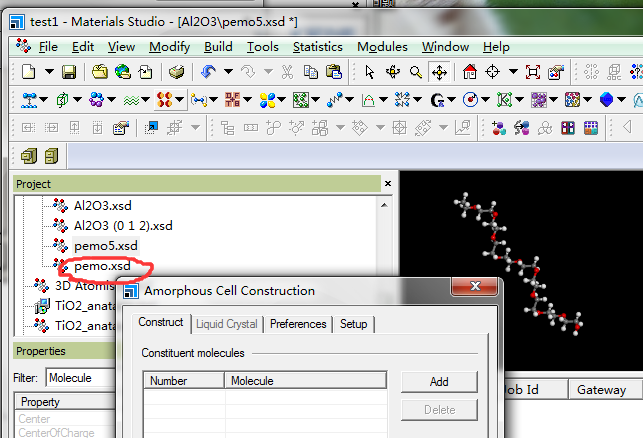Click the Filter Molecule combo box

tap(81, 378)
